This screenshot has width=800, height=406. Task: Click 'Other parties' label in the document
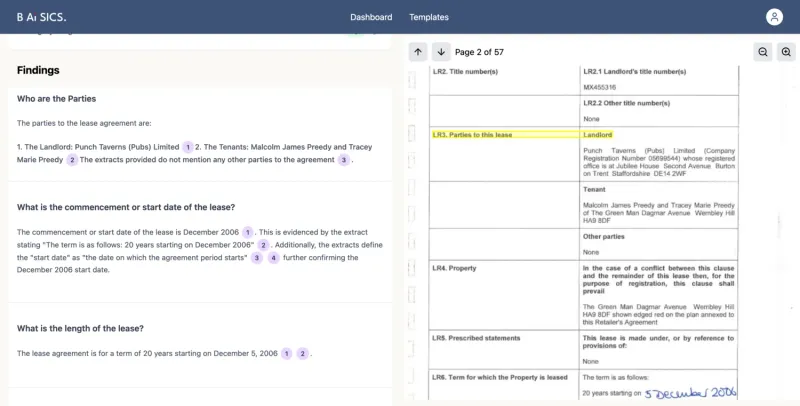tap(604, 237)
